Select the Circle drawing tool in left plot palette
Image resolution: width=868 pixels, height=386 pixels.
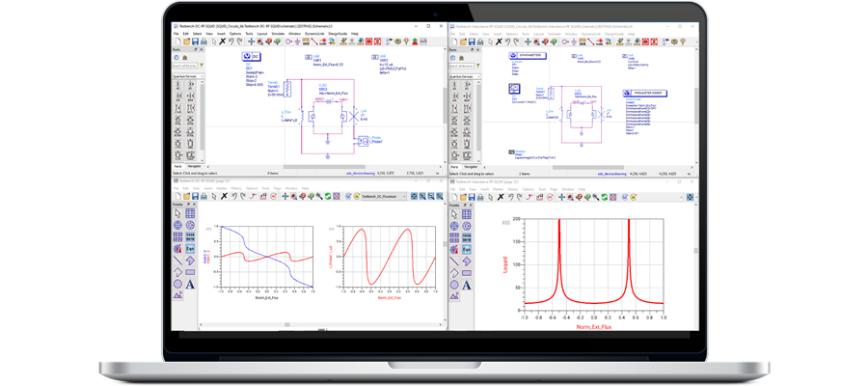(178, 284)
